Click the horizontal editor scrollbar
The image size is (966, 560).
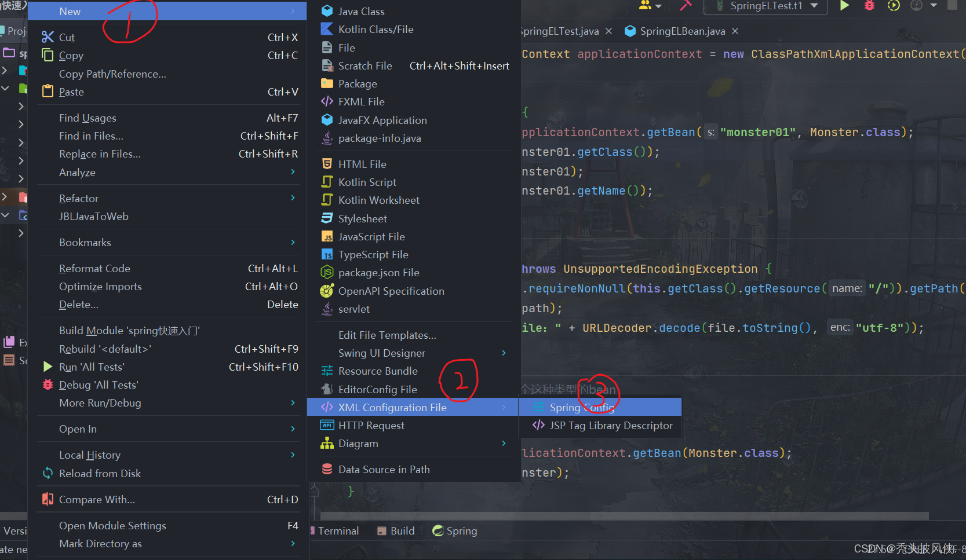coord(625,515)
